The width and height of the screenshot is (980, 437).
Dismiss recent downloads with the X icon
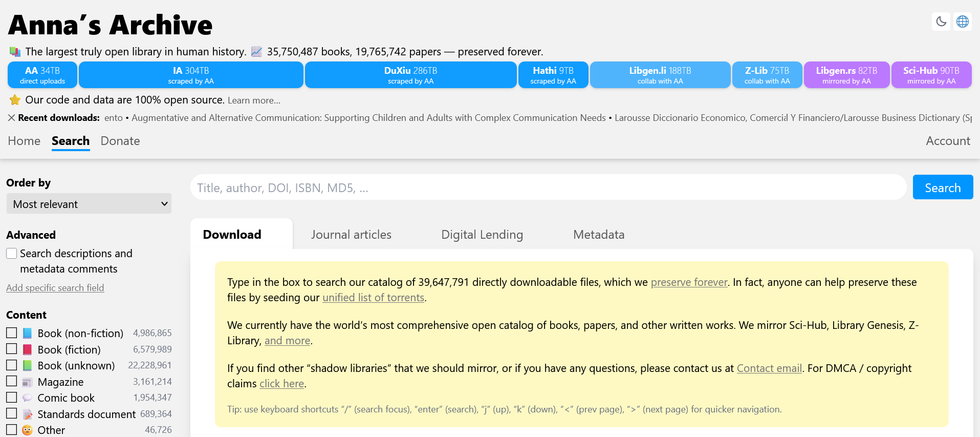[x=11, y=118]
